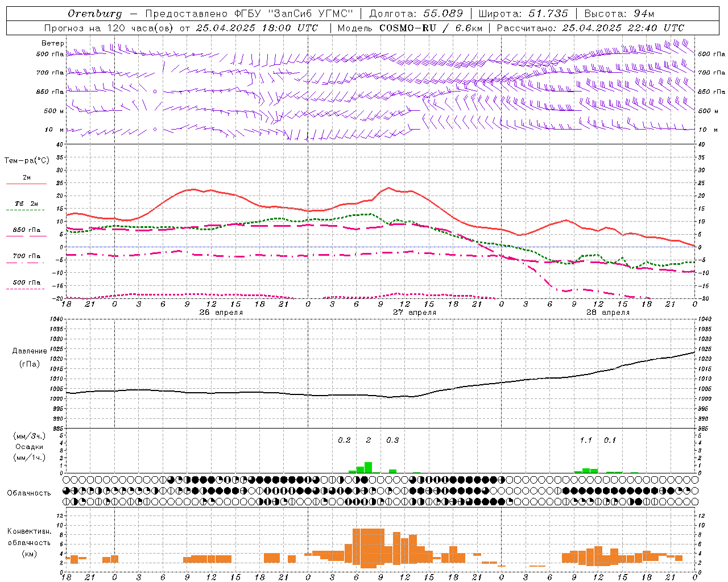
Task: Click the 'Рассчитано: 25.04.2025 22:40 UTC' timestamp
Action: (x=590, y=28)
